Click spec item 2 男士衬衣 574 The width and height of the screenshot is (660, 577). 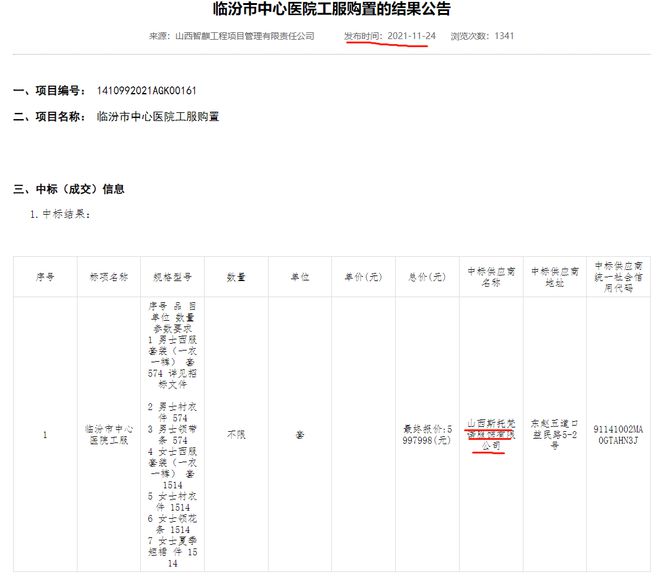172,412
